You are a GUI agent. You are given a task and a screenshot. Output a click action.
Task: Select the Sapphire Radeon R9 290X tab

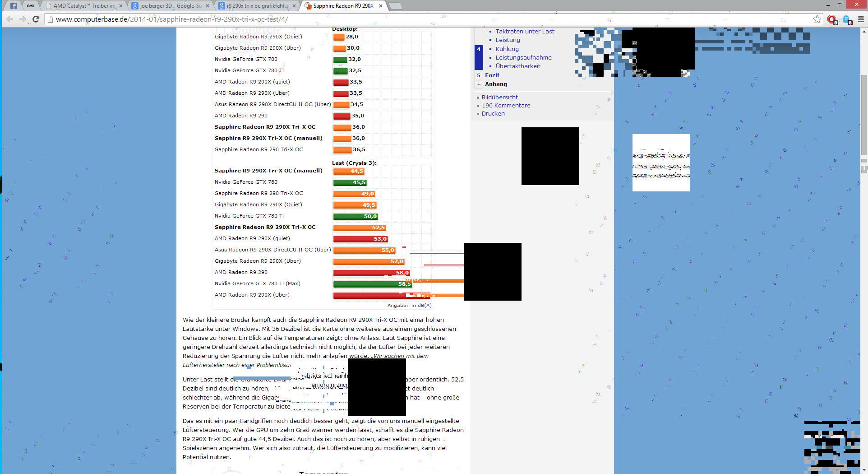[344, 6]
